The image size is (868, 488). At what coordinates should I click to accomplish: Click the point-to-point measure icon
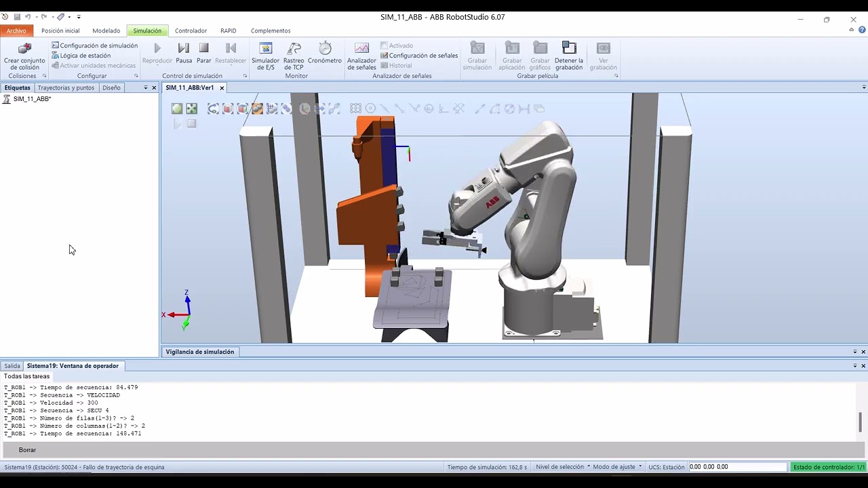[x=480, y=108]
